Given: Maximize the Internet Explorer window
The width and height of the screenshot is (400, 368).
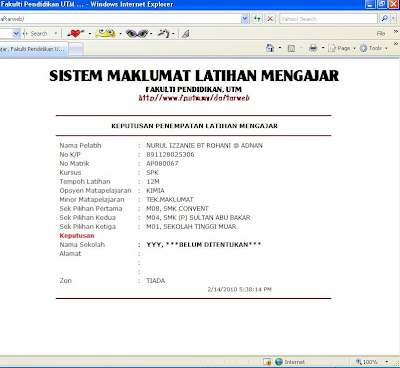Looking at the screenshot, I should (x=382, y=4).
